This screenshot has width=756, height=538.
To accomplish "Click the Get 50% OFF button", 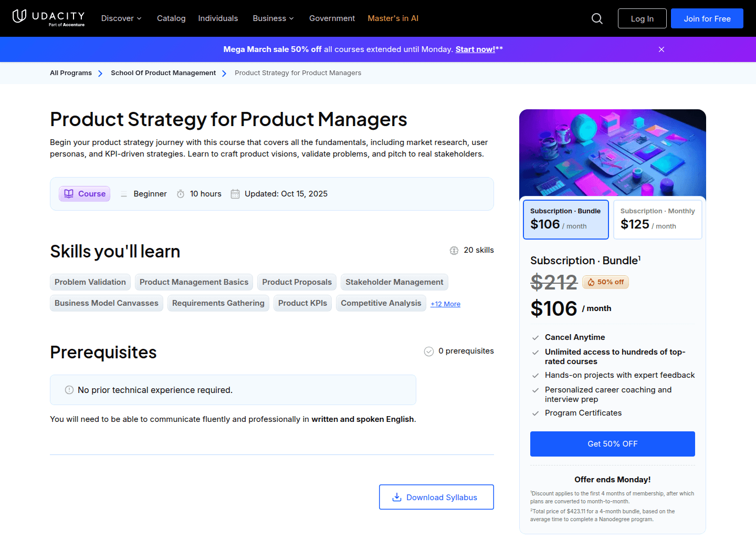I will tap(612, 444).
